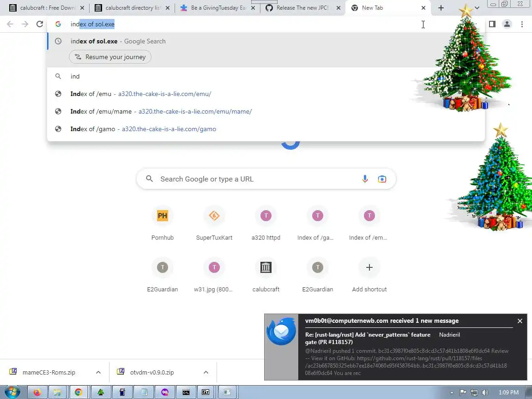
Task: Open the E2Guardian shortcut beside Add shortcut
Action: pos(318,274)
